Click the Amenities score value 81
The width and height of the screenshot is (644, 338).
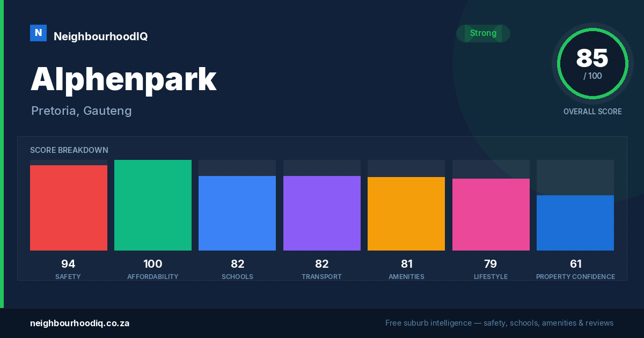[x=406, y=264]
